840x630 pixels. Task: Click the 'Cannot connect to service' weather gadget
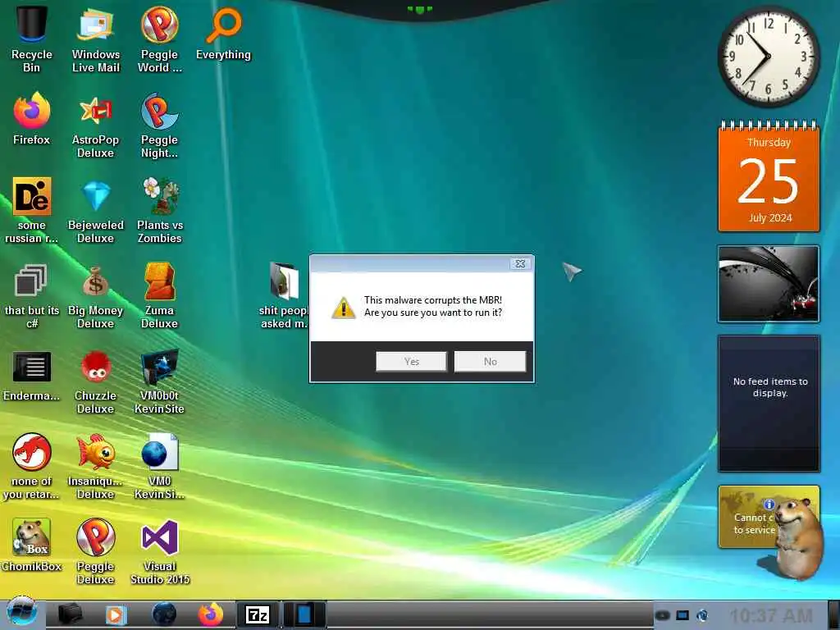pyautogui.click(x=748, y=517)
